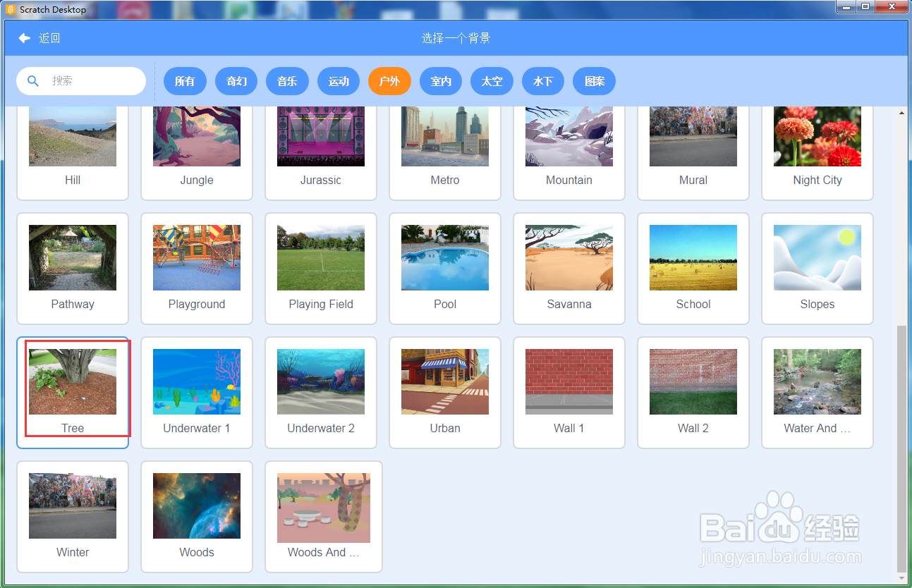Select the Urban backdrop image
912x588 pixels.
(x=445, y=381)
